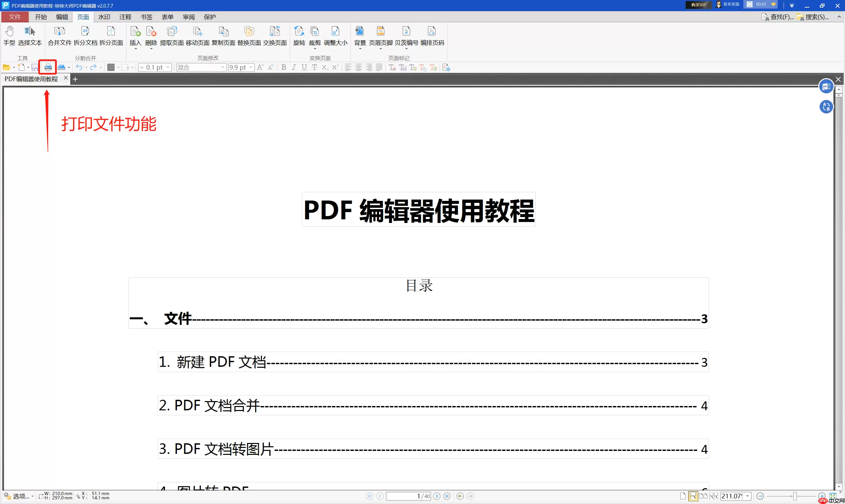Screen dimensions: 845x504
Task: Click the 背景 (Background) tool
Action: point(359,36)
